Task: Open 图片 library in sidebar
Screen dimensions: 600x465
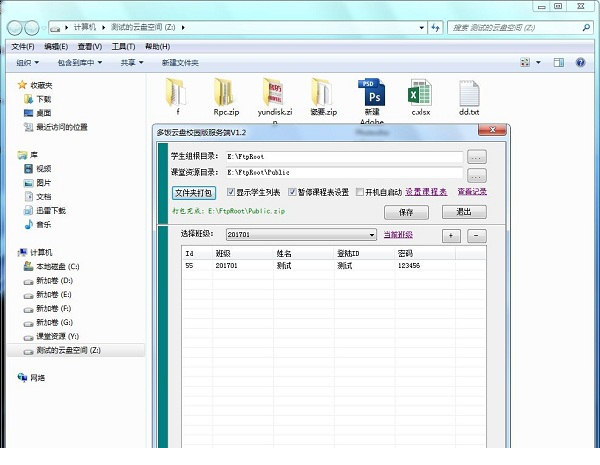Action: point(38,183)
